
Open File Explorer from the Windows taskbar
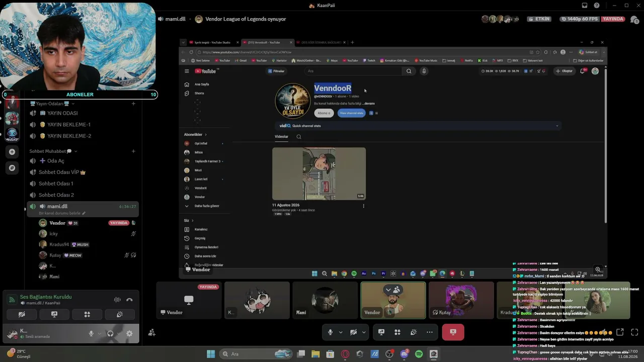(315, 354)
